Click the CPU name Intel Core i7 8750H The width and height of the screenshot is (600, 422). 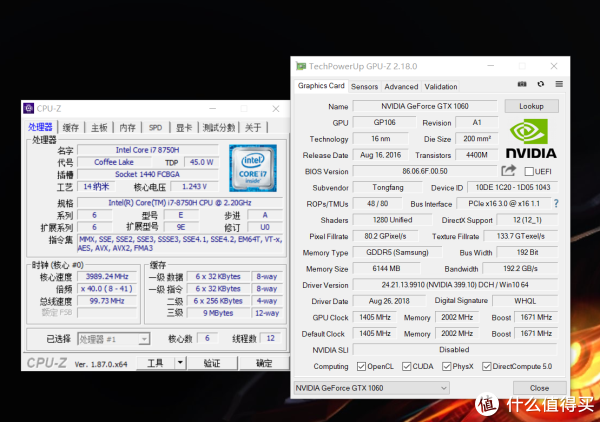tap(148, 150)
